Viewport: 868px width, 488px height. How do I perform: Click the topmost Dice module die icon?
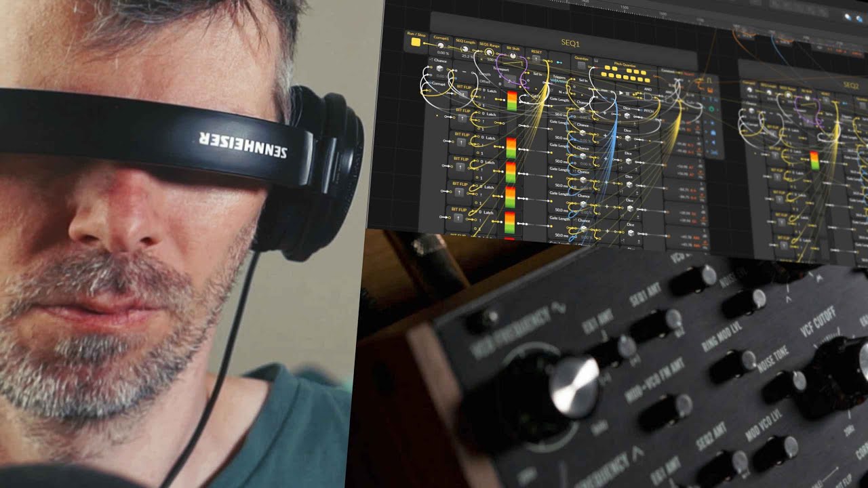(626, 117)
